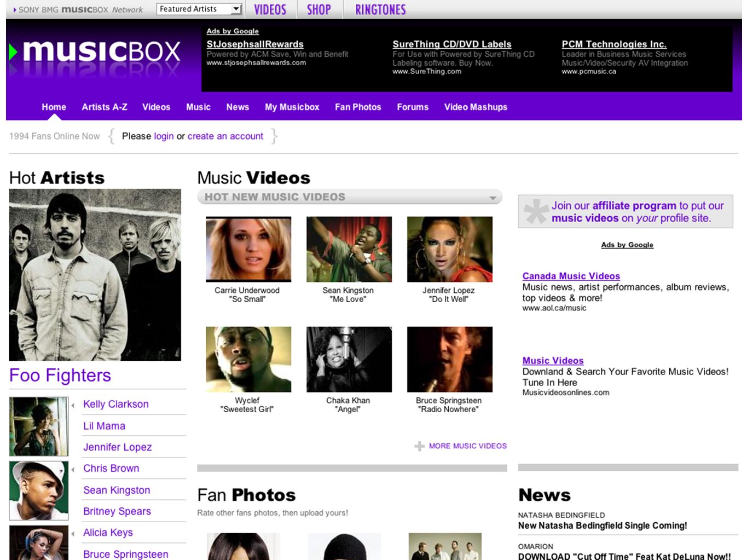Open the Videos top network tab
Viewport: 747px width, 560px height.
pos(270,9)
